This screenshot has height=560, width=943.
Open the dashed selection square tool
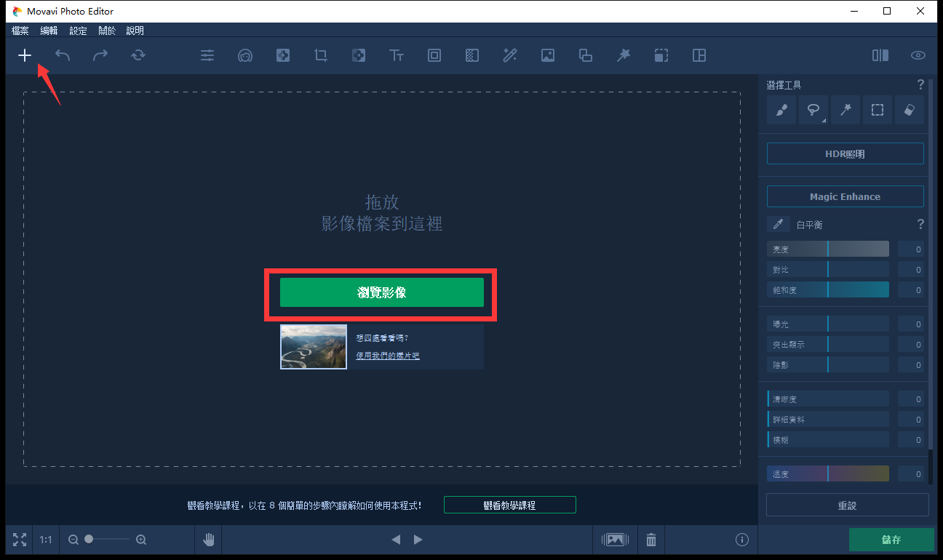coord(661,55)
